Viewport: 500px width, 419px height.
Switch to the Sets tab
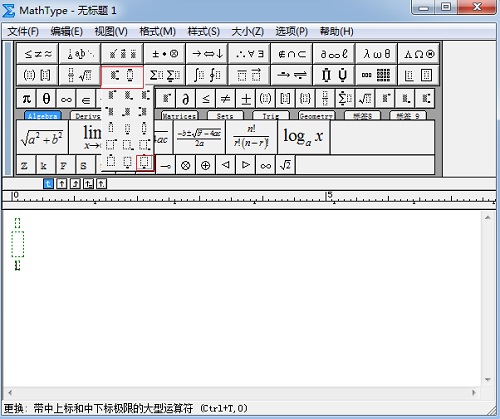pyautogui.click(x=225, y=116)
